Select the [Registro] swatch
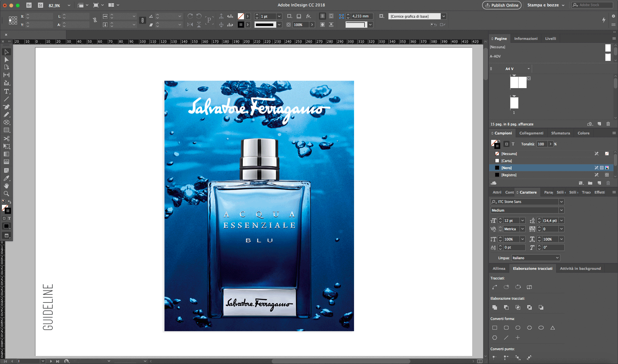Screen dimensions: 618x364 click(x=551, y=175)
